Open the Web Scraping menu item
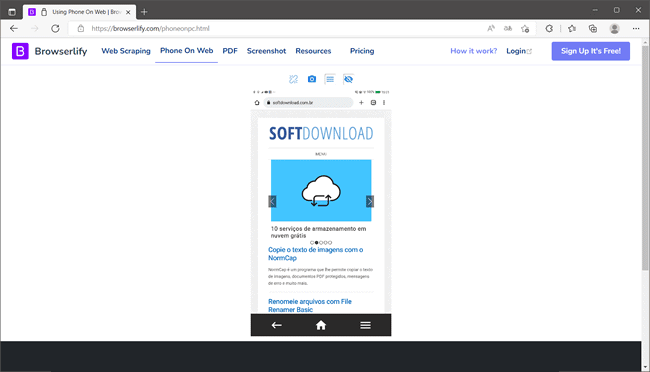 (x=126, y=51)
